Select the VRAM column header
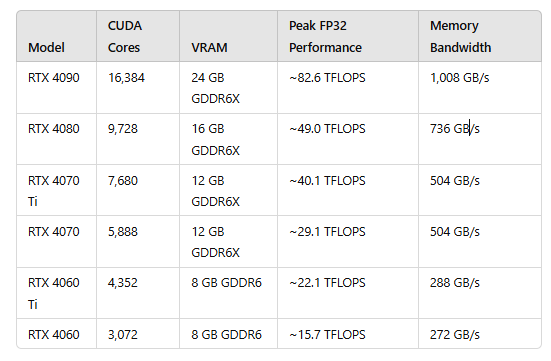The width and height of the screenshot is (551, 361). pyautogui.click(x=209, y=47)
